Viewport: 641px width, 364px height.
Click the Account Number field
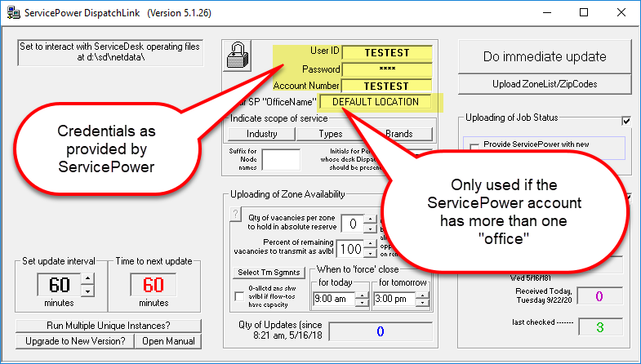pos(387,86)
